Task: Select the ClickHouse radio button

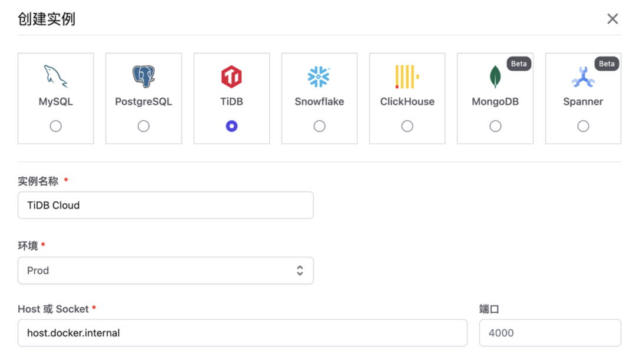Action: [x=408, y=126]
